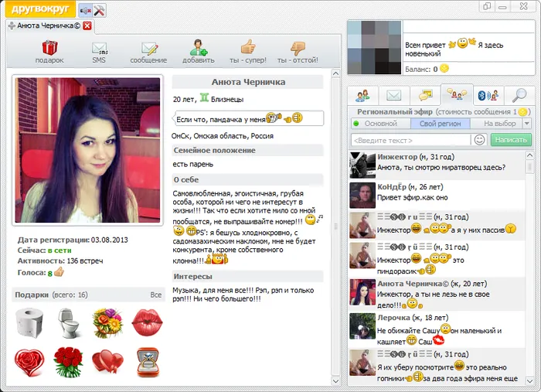
Task: Click own pixelated avatar at top right
Action: (375, 48)
